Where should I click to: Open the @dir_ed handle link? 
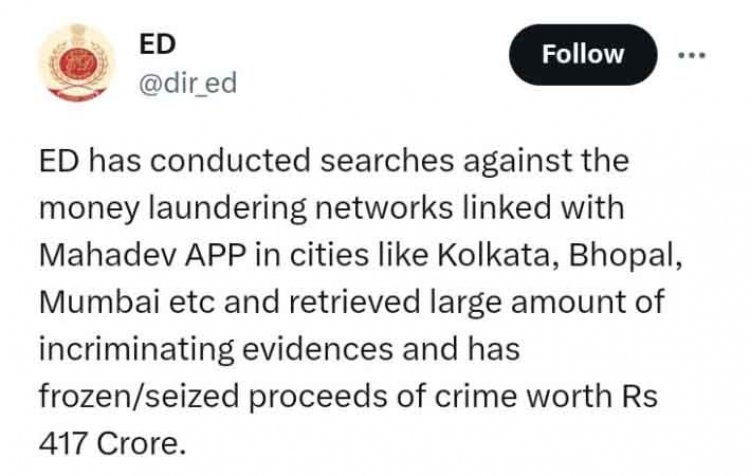(188, 83)
